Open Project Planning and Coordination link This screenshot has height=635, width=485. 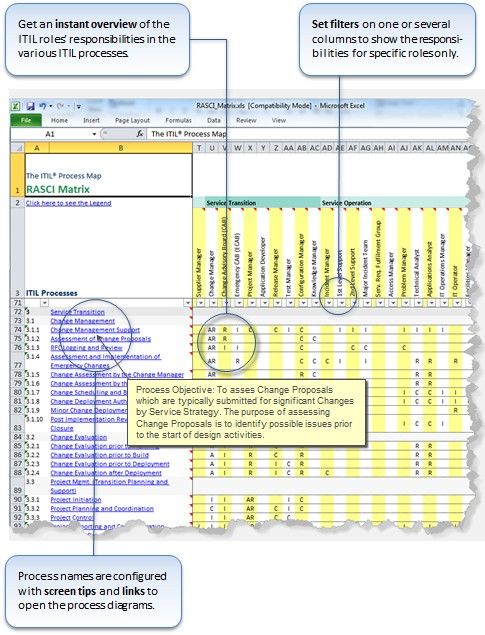point(102,509)
